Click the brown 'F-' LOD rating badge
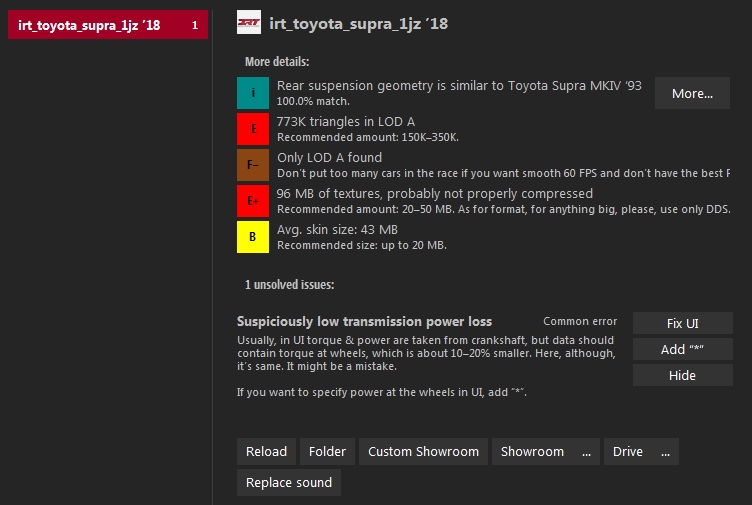 pyautogui.click(x=253, y=165)
